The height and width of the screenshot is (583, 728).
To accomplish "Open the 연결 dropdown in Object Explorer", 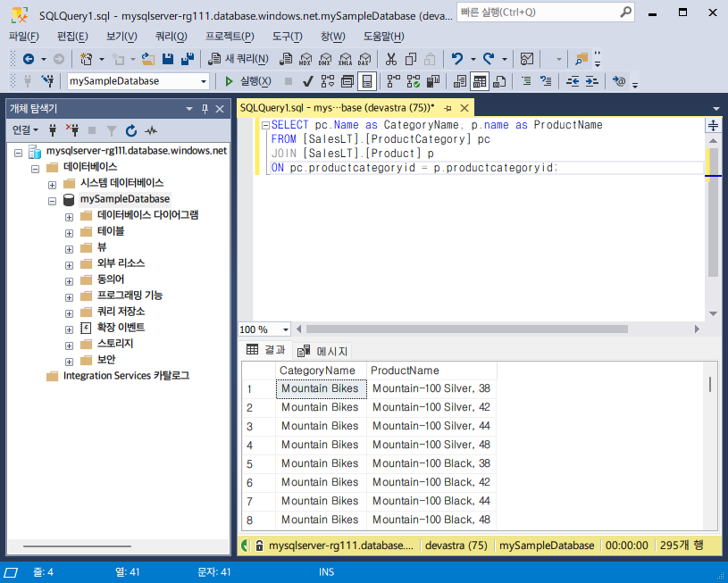I will click(x=25, y=130).
